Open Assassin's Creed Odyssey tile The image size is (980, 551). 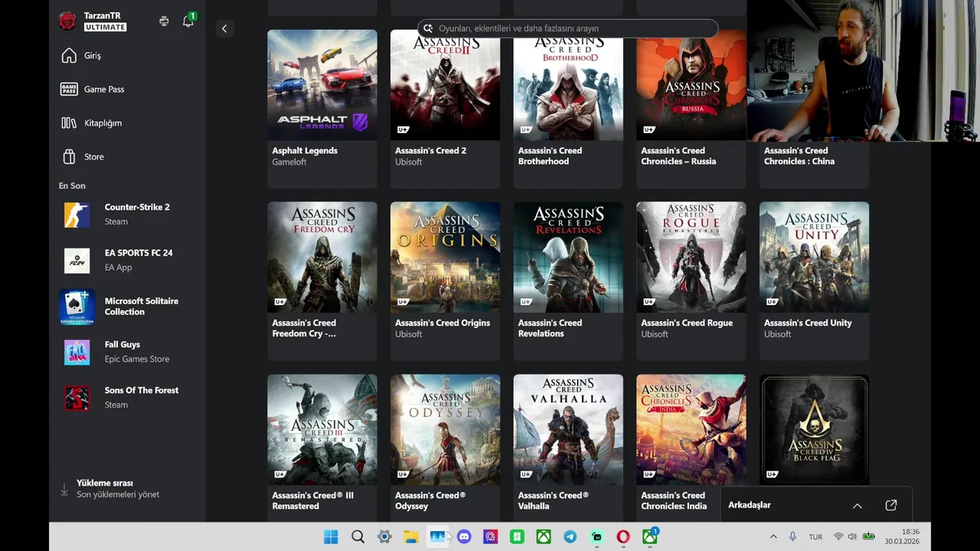tap(445, 448)
